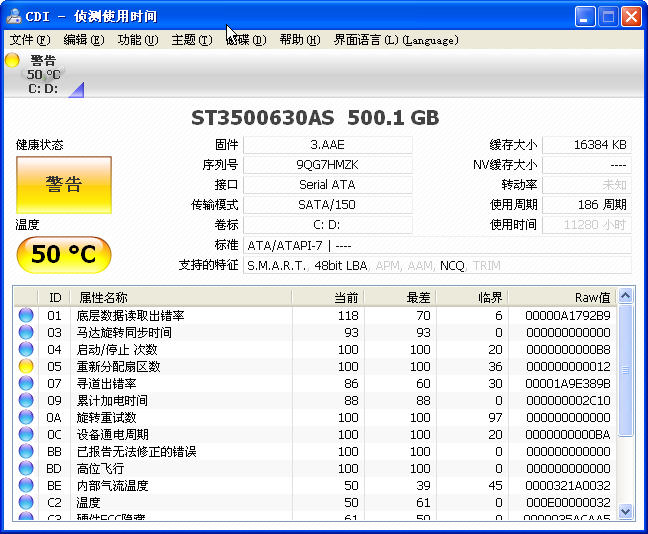Open the 功能(U) menu
The width and height of the screenshot is (648, 534).
click(x=137, y=40)
